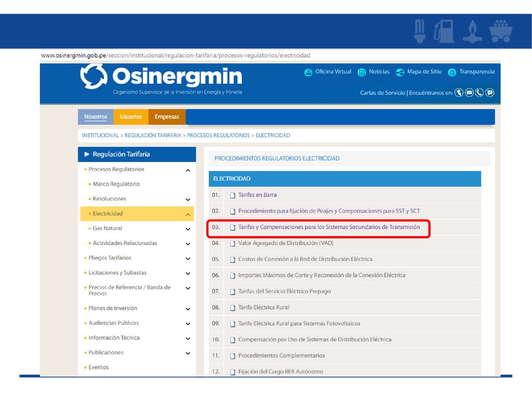The image size is (532, 399).
Task: Expand the Publicaciones chevron
Action: pyautogui.click(x=188, y=353)
